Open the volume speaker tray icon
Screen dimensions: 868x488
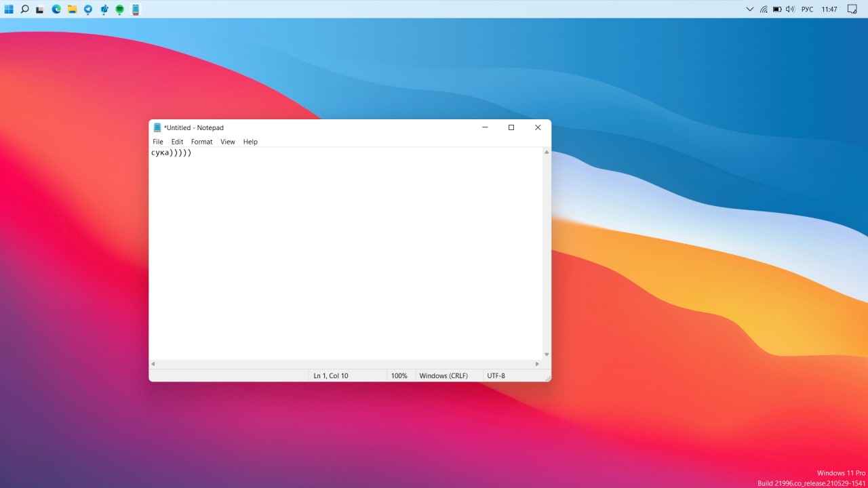[790, 9]
